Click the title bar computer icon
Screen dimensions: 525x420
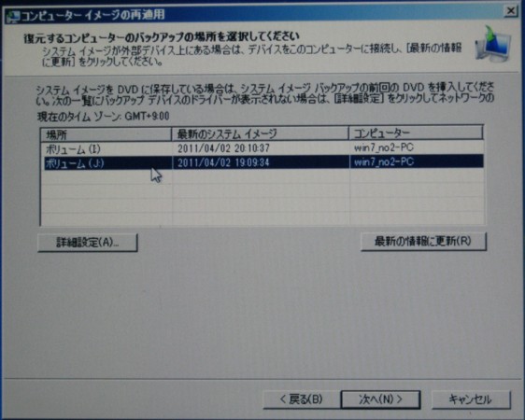pos(13,16)
